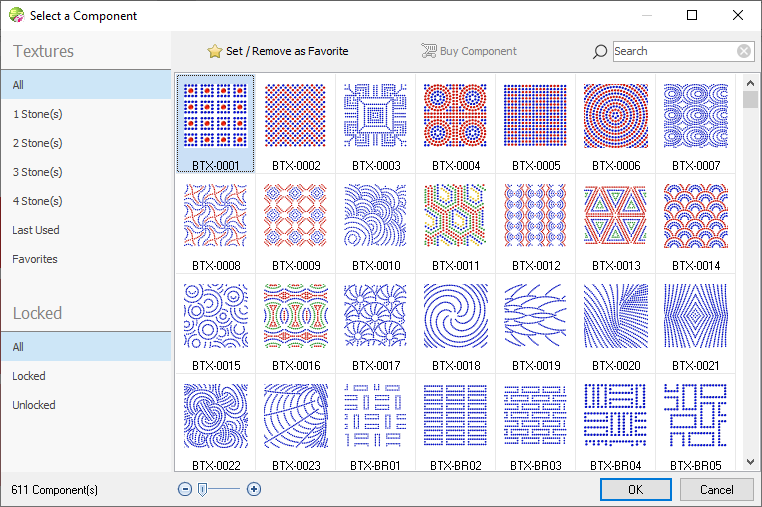Select spiral texture BTX-0018
The height and width of the screenshot is (507, 762).
(455, 315)
